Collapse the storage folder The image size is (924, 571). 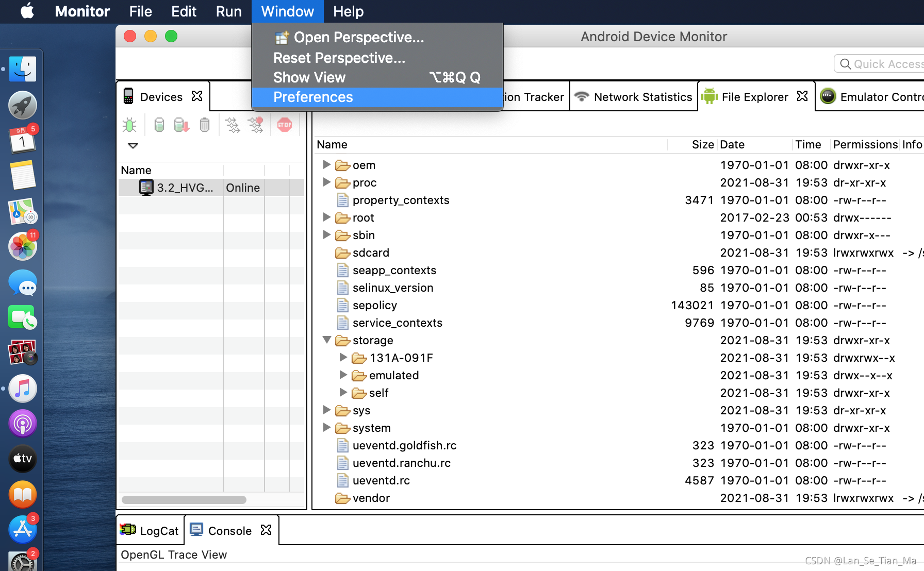click(x=326, y=340)
